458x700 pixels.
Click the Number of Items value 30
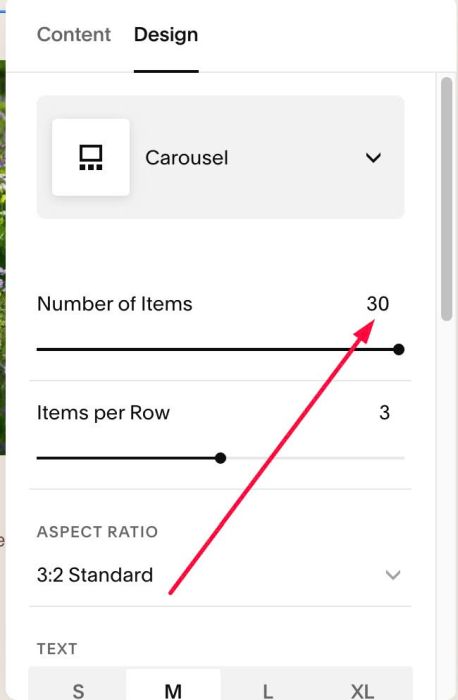tap(378, 304)
